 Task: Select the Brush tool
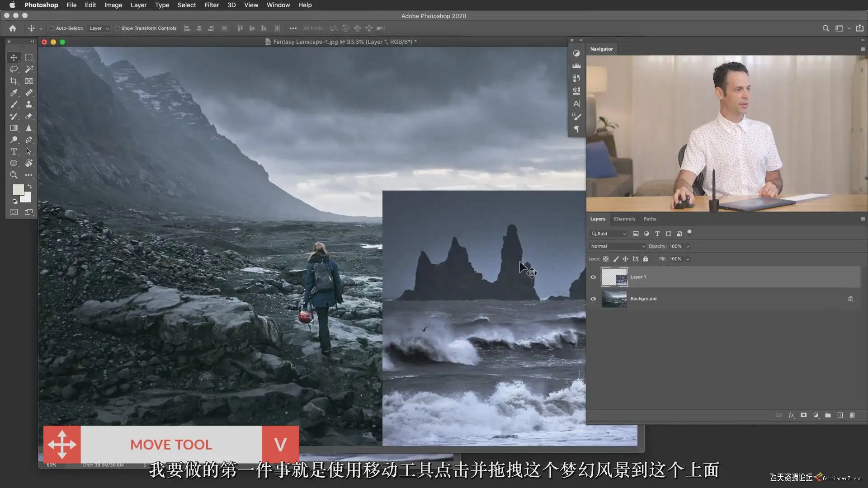click(x=14, y=104)
